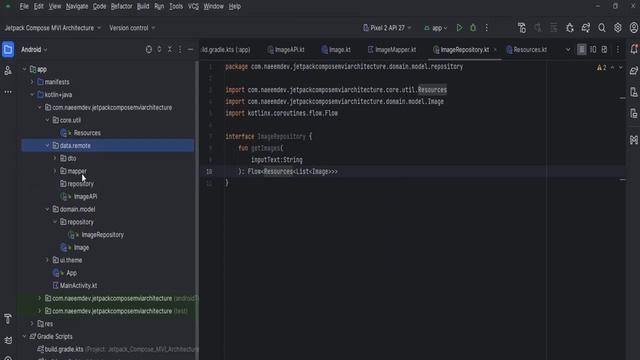Viewport: 640px width, 360px height.
Task: Switch editor to code-only view mode
Action: (x=582, y=49)
